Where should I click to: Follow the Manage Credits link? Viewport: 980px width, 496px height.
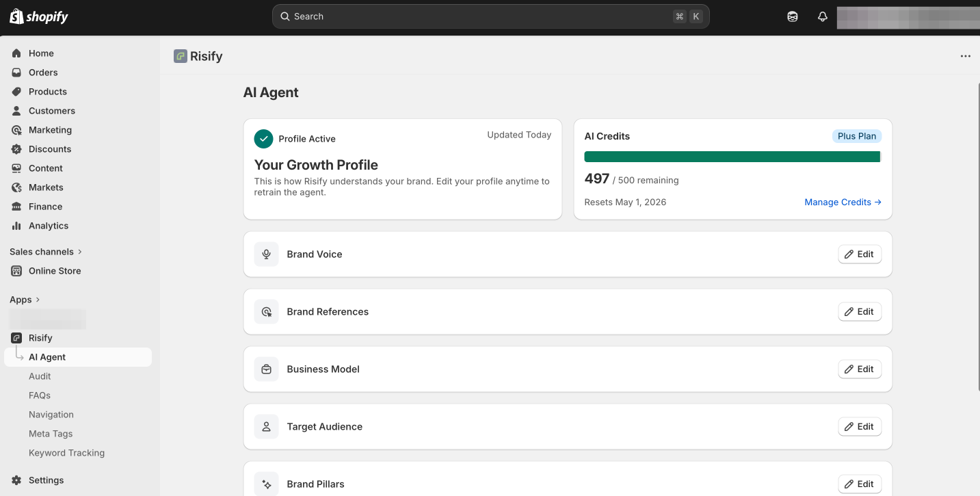click(843, 203)
